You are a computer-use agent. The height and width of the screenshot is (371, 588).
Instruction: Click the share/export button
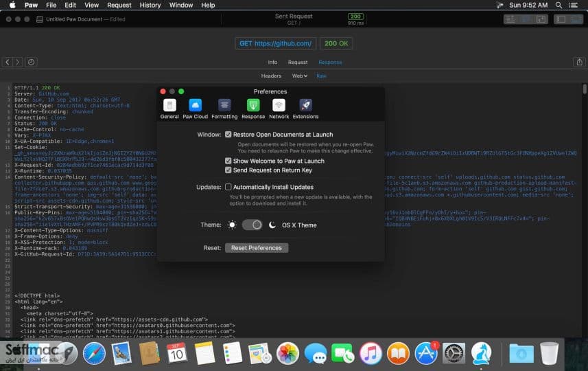579,62
